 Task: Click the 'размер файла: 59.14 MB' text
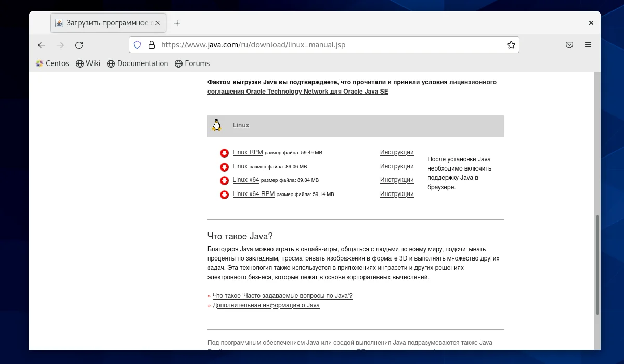point(305,194)
